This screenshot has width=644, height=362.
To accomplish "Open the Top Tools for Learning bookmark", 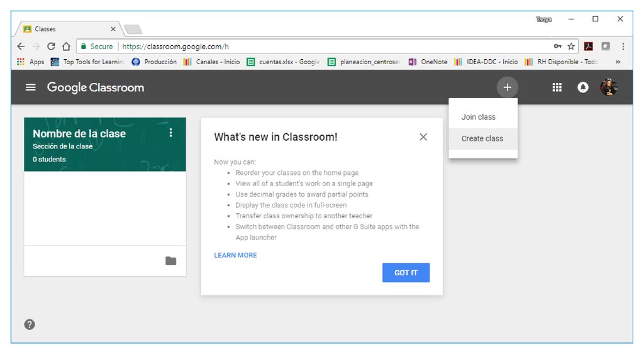I will 87,62.
